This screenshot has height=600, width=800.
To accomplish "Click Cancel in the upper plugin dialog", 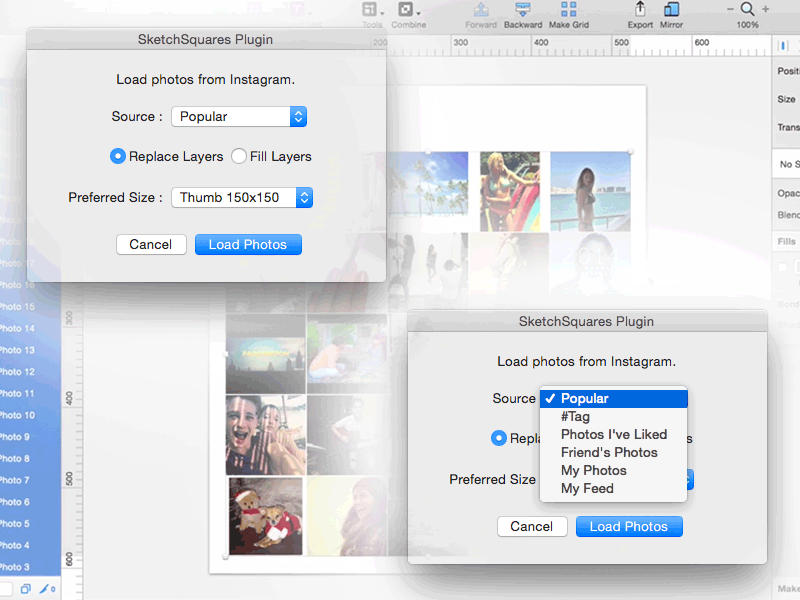I will click(x=151, y=244).
